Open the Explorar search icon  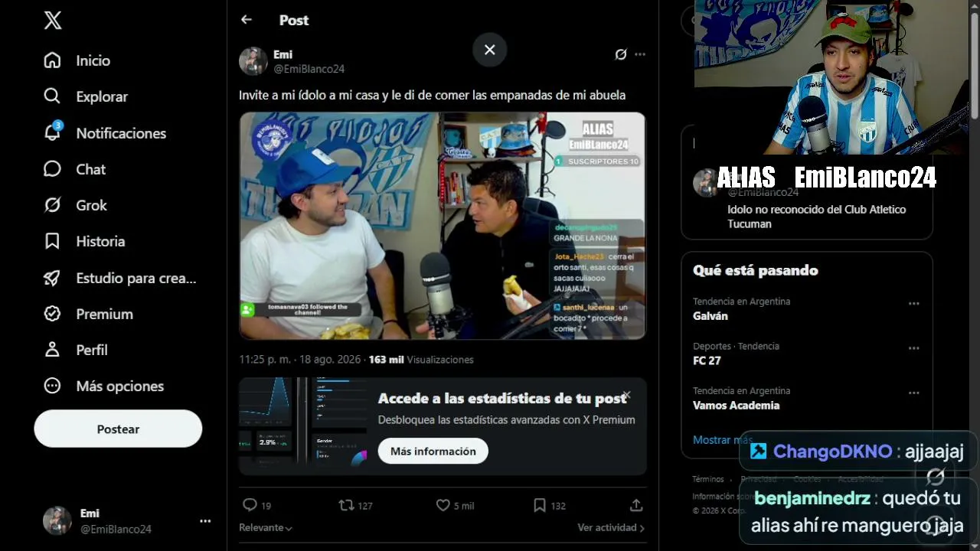click(x=52, y=96)
